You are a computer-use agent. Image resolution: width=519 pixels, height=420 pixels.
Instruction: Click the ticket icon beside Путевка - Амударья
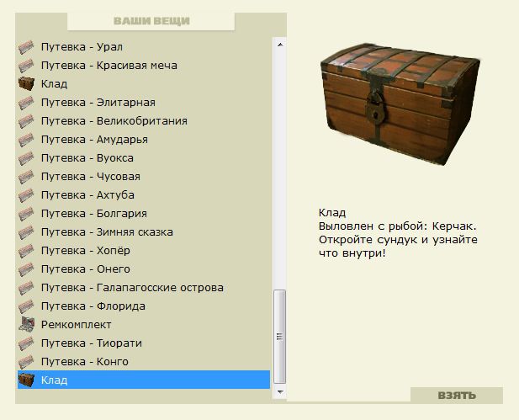[x=26, y=140]
